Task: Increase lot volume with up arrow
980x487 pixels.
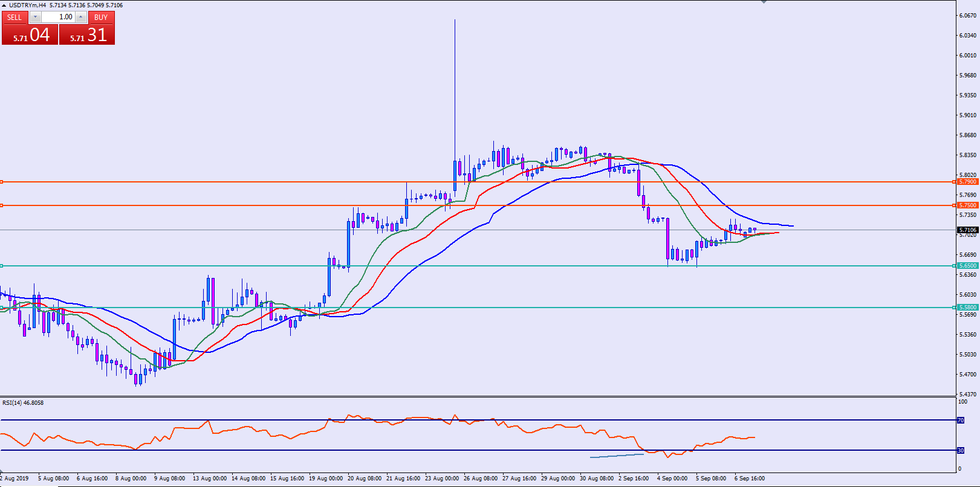Action: pyautogui.click(x=80, y=18)
